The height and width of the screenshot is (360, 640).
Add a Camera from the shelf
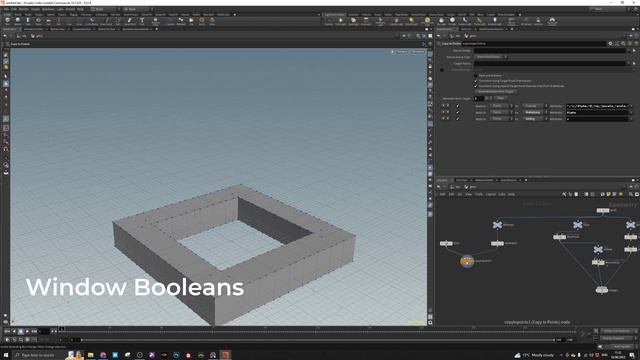coord(329,21)
